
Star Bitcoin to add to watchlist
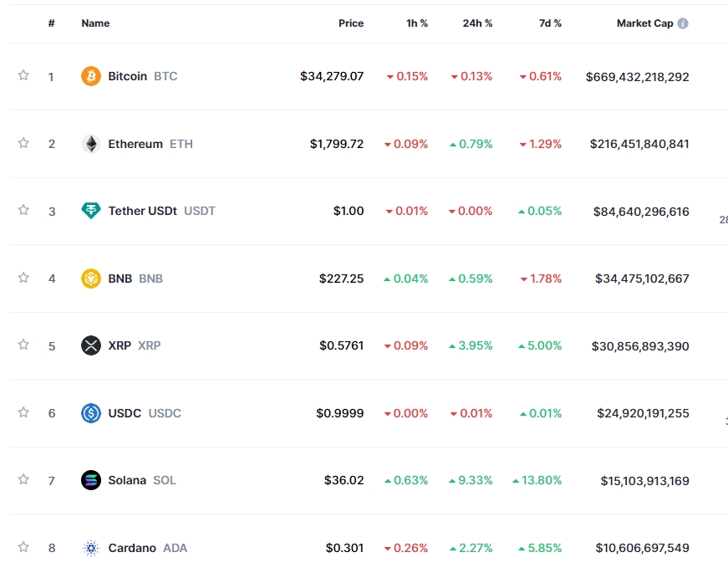point(23,75)
